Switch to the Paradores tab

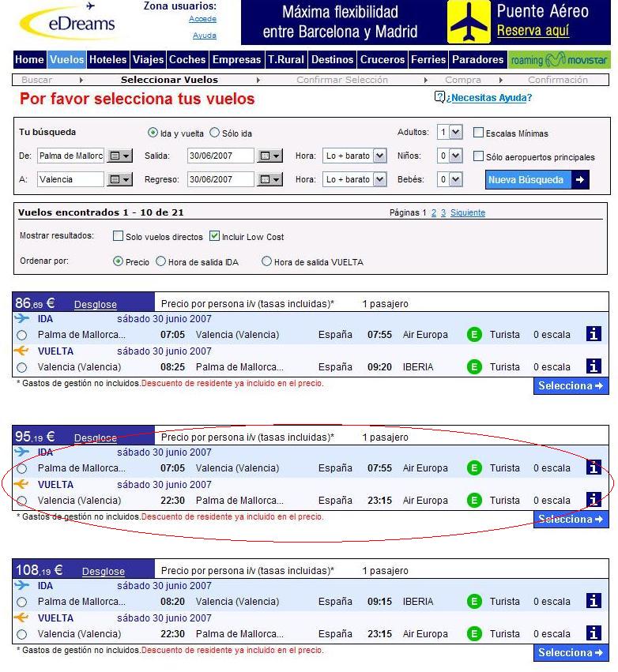(478, 59)
